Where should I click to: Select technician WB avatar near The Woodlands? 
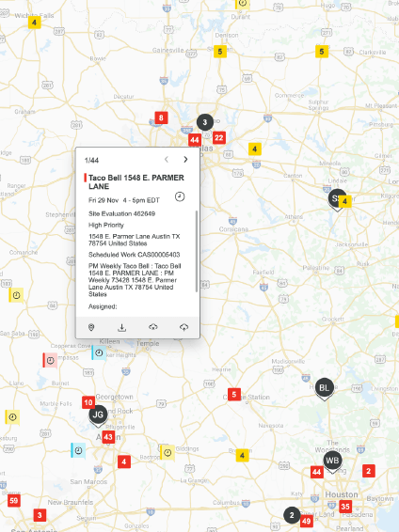click(x=332, y=462)
